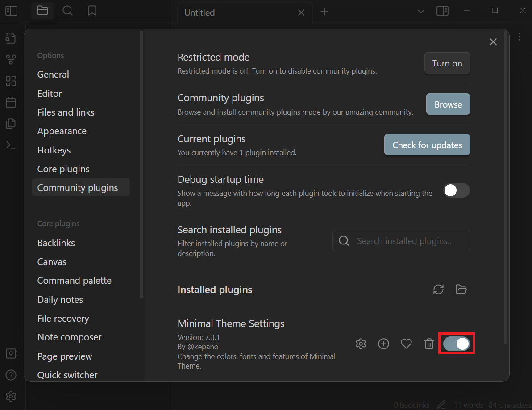
Task: Toggle the left sidebar collapse icon
Action: pos(11,11)
